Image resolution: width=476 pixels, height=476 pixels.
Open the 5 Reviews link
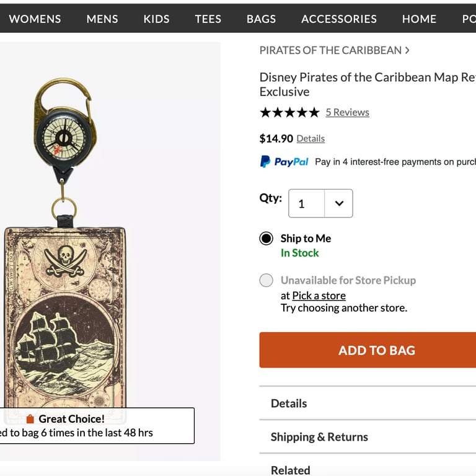(347, 112)
